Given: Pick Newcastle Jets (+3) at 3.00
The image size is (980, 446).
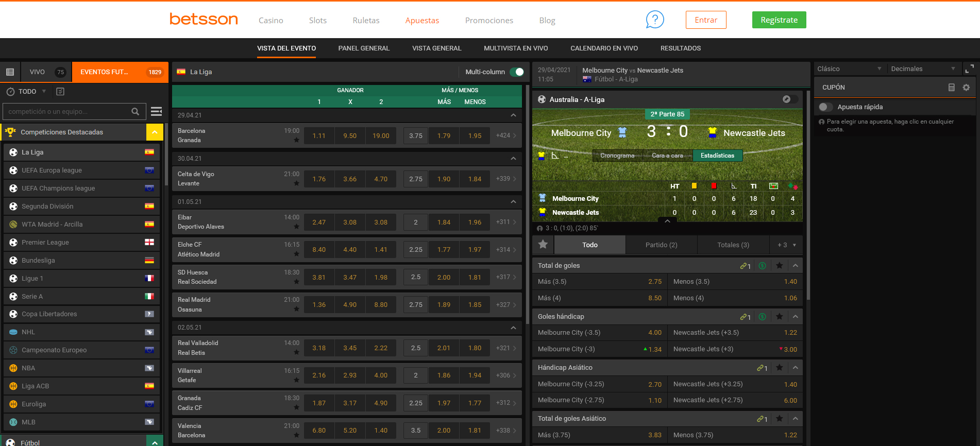Looking at the screenshot, I should 735,349.
